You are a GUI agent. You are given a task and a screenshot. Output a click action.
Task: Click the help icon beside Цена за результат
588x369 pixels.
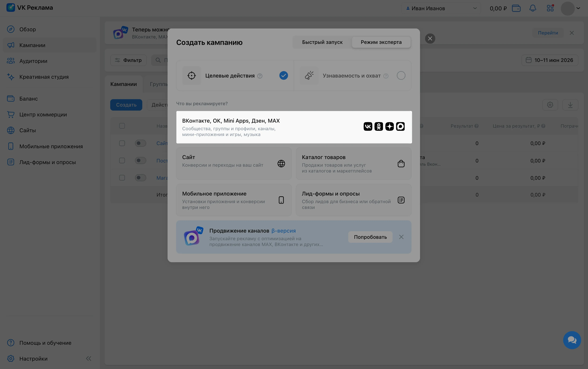coord(543,126)
